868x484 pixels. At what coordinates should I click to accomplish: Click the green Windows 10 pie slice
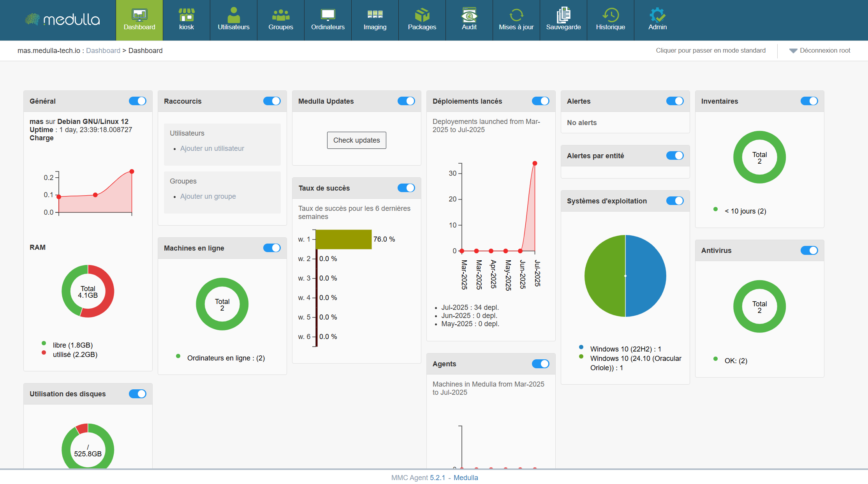pyautogui.click(x=605, y=276)
